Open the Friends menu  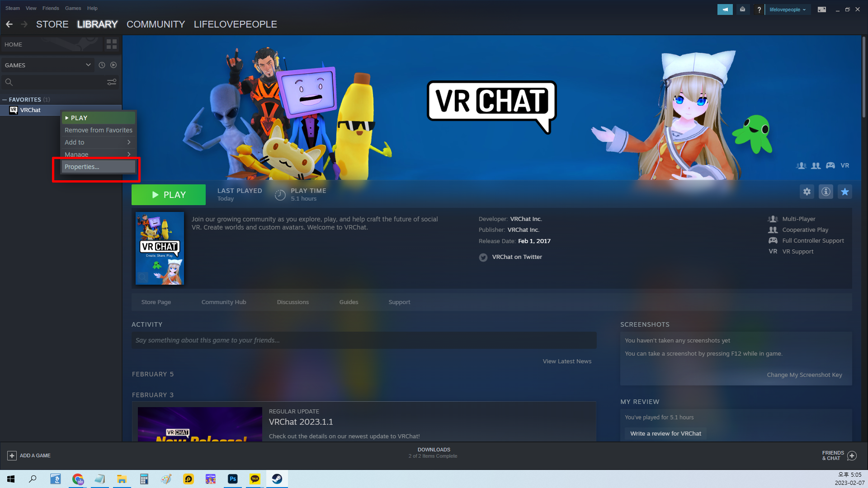(51, 8)
